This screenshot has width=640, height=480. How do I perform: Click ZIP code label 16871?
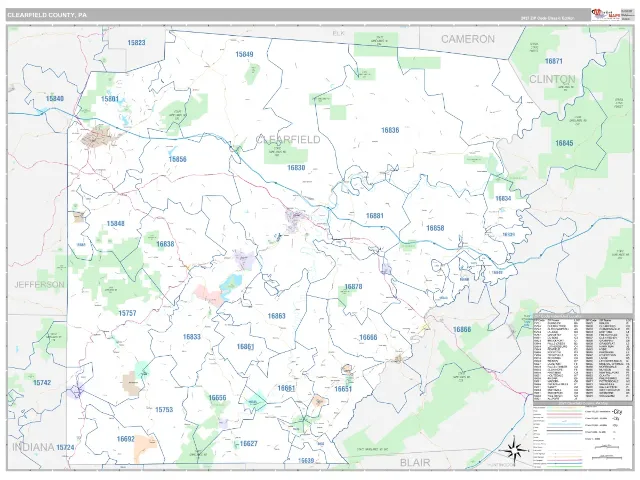554,61
